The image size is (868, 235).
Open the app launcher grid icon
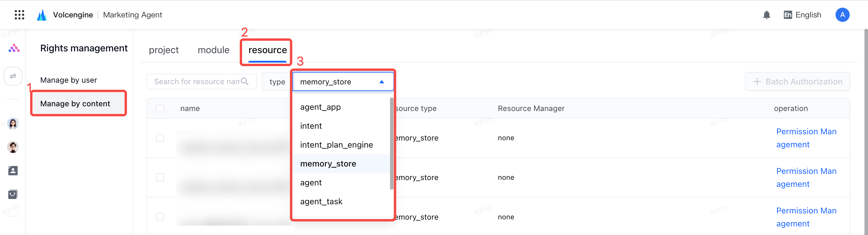click(x=19, y=15)
